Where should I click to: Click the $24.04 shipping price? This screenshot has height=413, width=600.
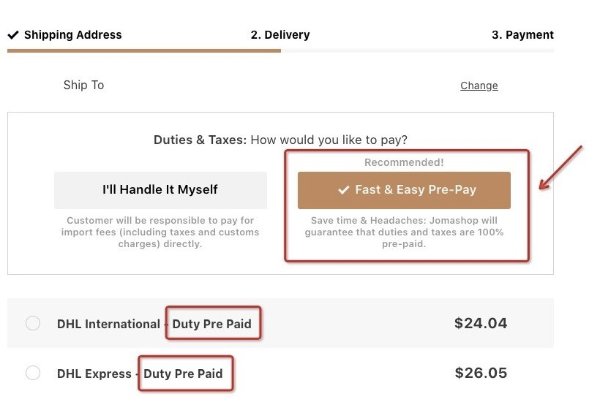(481, 323)
